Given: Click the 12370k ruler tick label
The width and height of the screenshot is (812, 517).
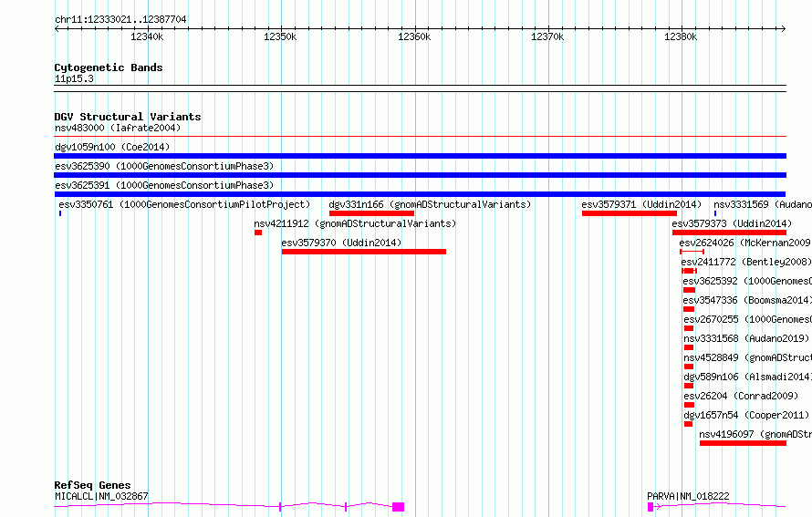Looking at the screenshot, I should coord(547,36).
